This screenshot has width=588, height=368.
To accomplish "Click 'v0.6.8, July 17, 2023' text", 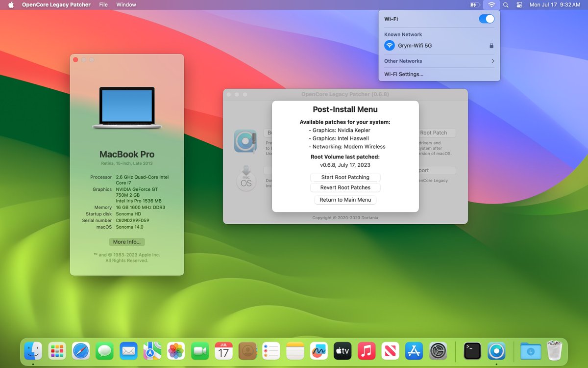I will tap(345, 165).
